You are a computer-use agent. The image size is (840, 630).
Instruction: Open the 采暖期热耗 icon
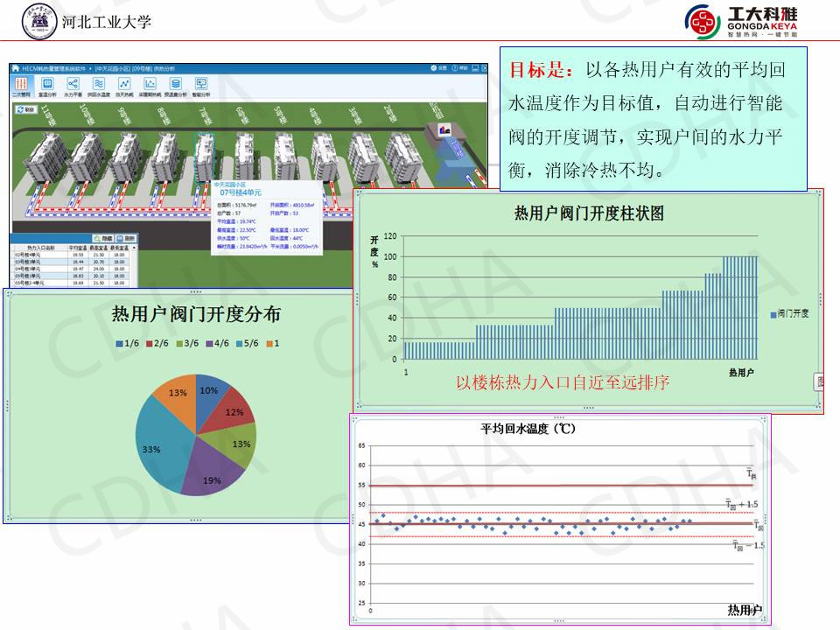click(x=150, y=85)
